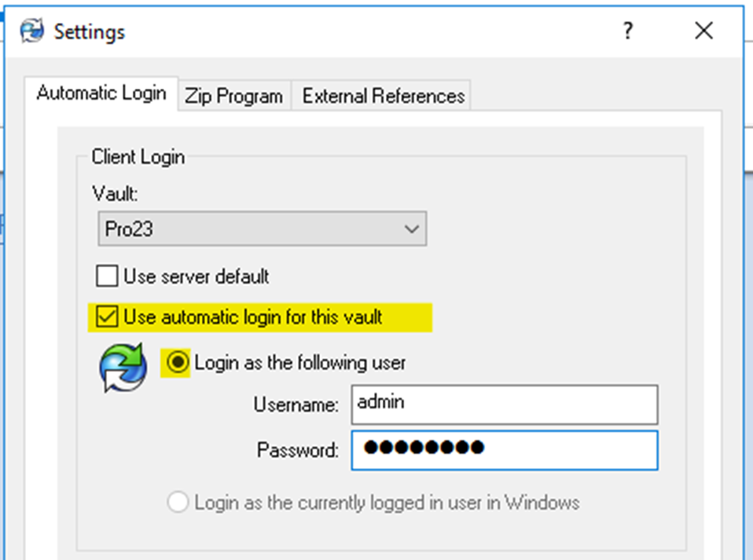Click the Settings dialog title bar icon
753x560 pixels.
pyautogui.click(x=31, y=31)
